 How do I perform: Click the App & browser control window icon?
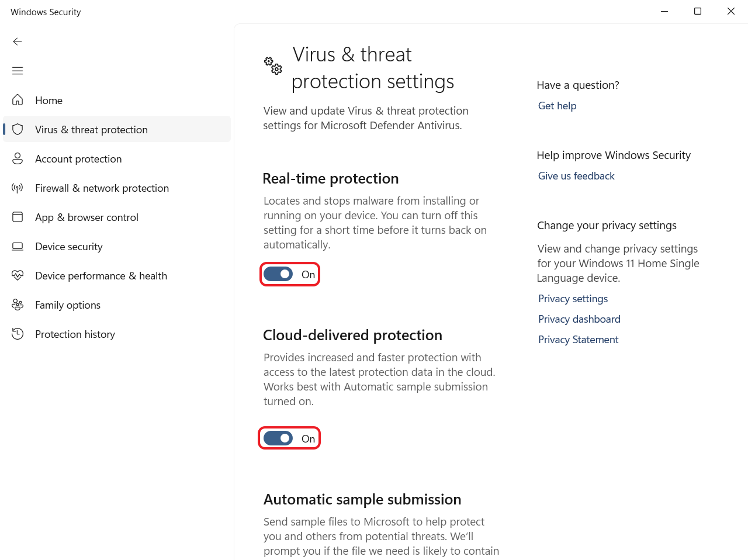[x=18, y=217]
